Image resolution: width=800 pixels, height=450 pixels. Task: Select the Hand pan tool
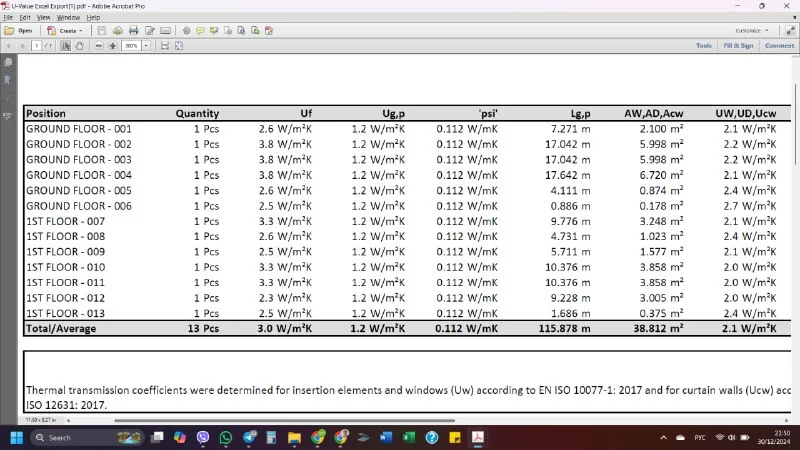81,46
